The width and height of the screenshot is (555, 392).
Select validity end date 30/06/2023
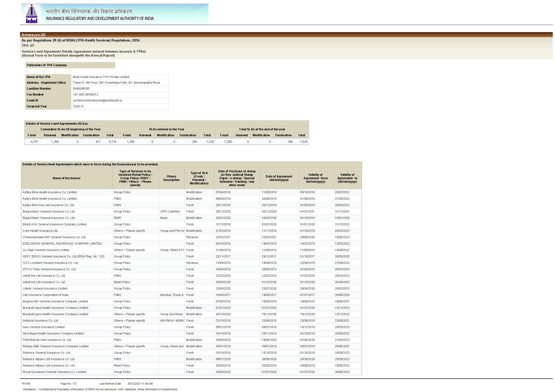click(342, 372)
